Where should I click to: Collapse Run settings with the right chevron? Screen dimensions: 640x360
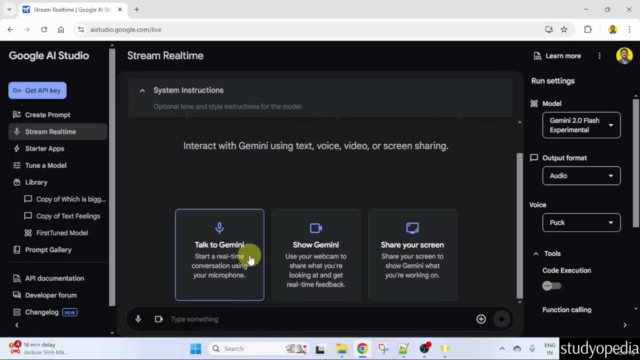(x=625, y=325)
